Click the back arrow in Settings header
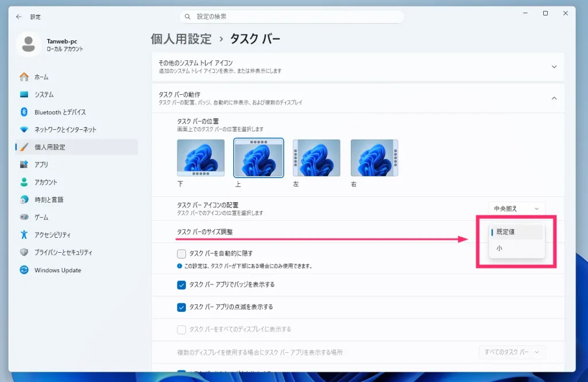Screen dimensions: 588x382 click(19, 17)
